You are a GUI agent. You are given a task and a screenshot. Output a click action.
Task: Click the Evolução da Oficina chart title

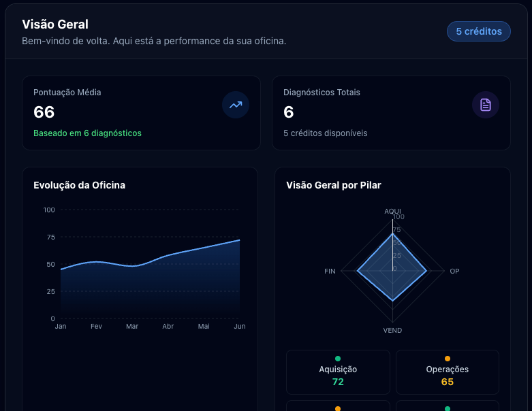tap(79, 185)
